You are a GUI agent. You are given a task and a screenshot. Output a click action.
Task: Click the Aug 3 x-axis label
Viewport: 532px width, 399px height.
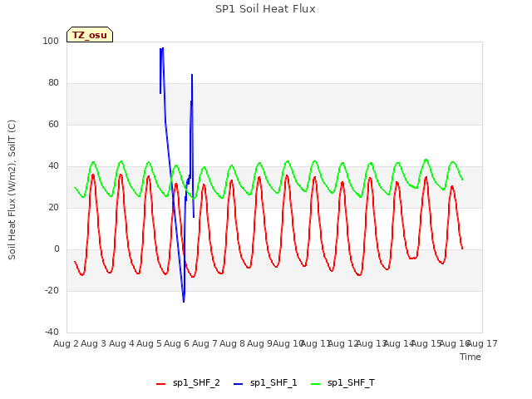click(94, 343)
